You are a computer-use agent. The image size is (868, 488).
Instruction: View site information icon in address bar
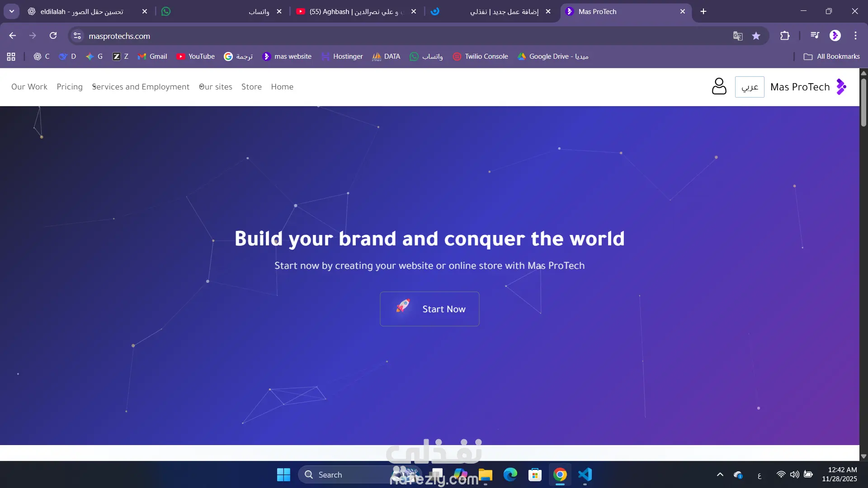[77, 36]
